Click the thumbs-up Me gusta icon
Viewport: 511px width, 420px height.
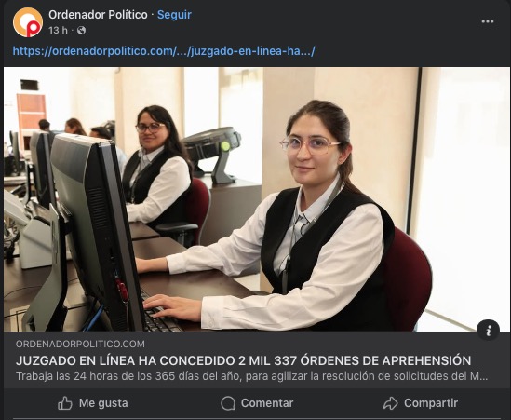[65, 403]
